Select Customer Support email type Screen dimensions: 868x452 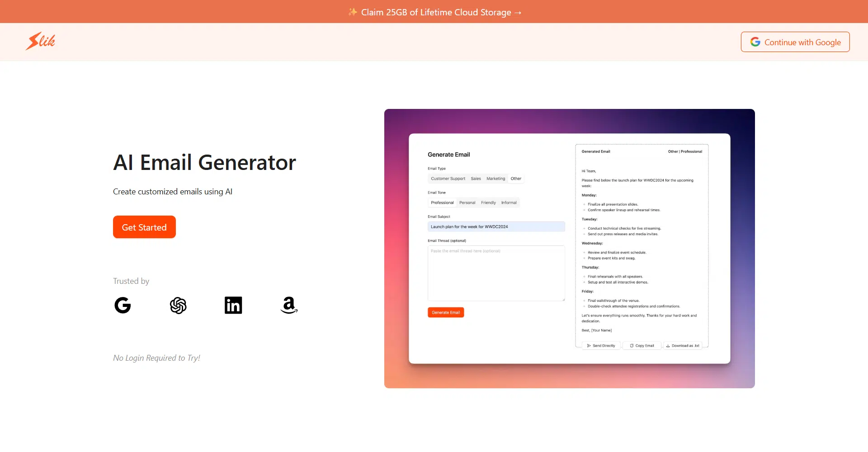pos(448,179)
